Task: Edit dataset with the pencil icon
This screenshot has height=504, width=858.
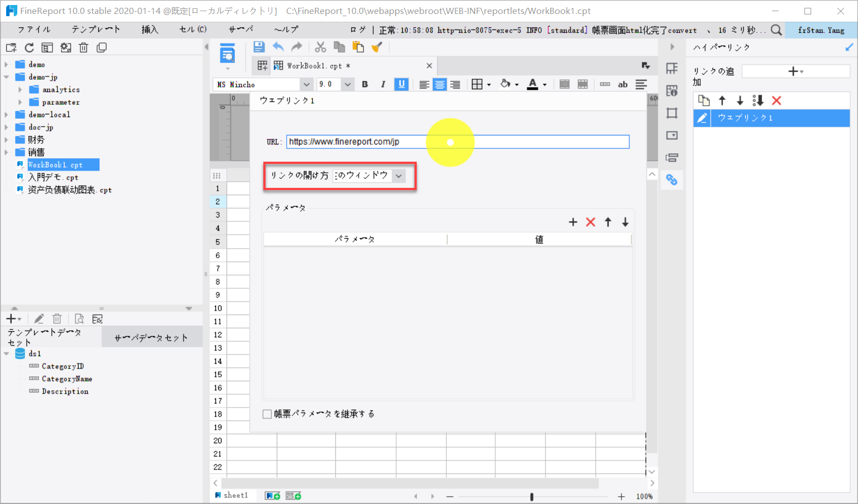Action: point(38,319)
